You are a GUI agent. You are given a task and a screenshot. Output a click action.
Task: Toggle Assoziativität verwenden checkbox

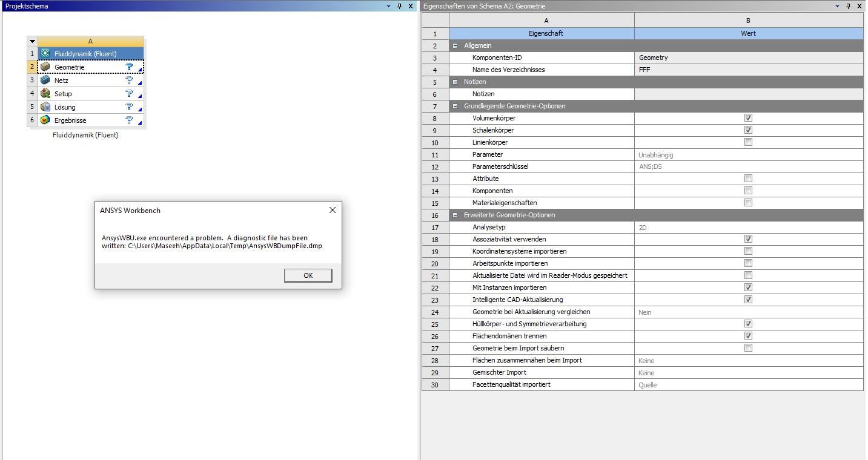pos(748,239)
